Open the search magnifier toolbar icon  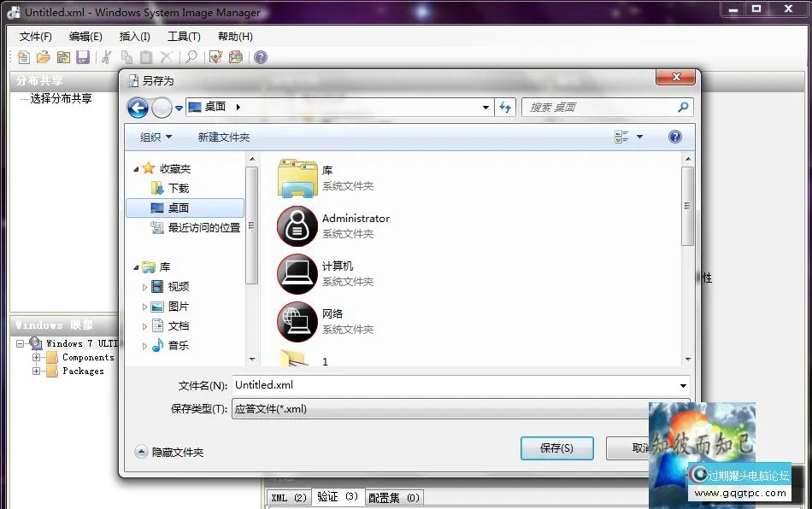pos(190,57)
